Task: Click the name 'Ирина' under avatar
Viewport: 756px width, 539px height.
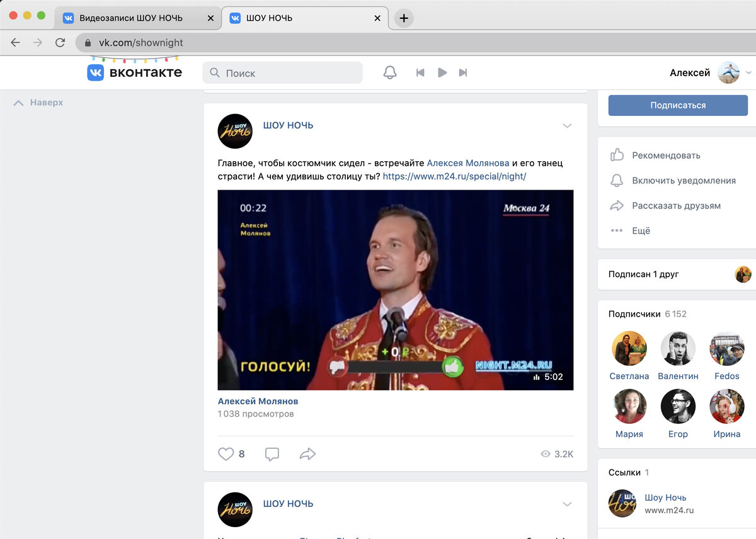Action: (x=727, y=434)
